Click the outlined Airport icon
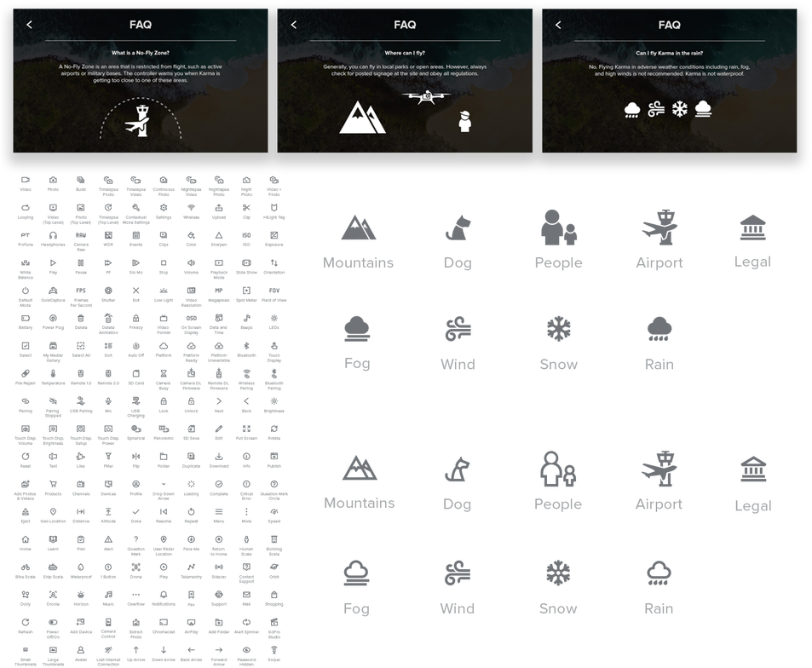 659,469
